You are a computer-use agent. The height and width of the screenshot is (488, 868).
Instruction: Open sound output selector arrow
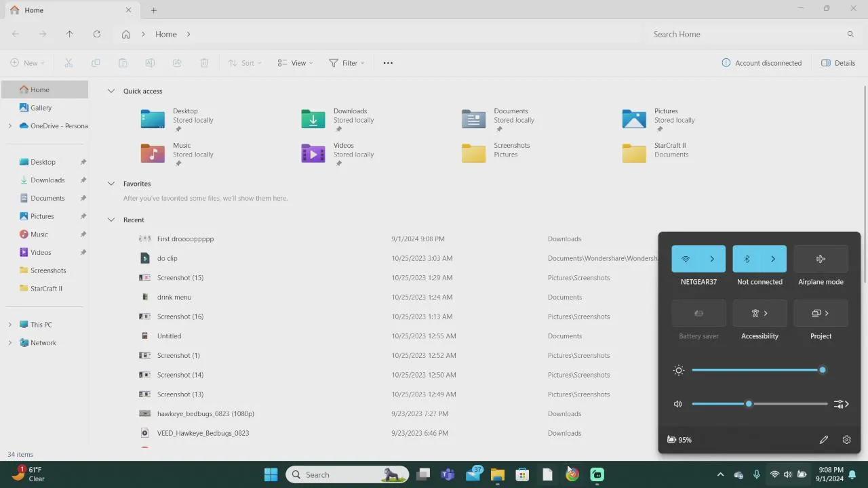(842, 404)
